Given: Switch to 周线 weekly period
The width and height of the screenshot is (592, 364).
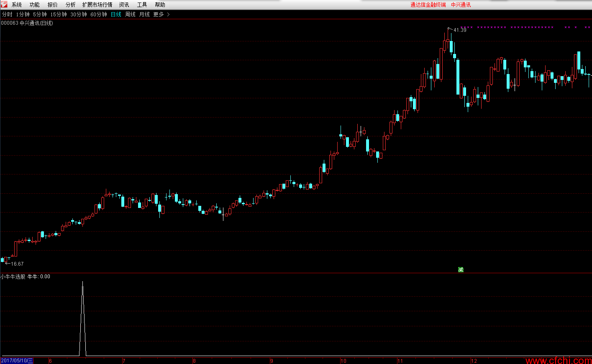Looking at the screenshot, I should pos(131,14).
